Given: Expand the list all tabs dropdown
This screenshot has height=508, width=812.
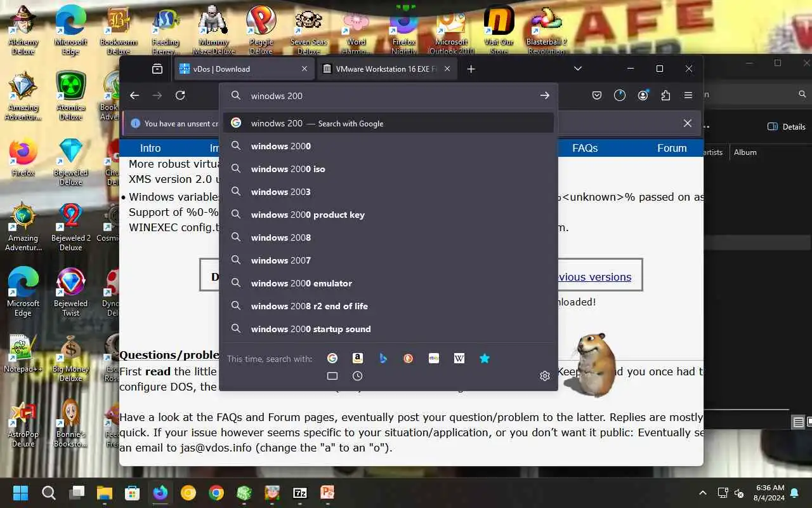Looking at the screenshot, I should tap(578, 69).
